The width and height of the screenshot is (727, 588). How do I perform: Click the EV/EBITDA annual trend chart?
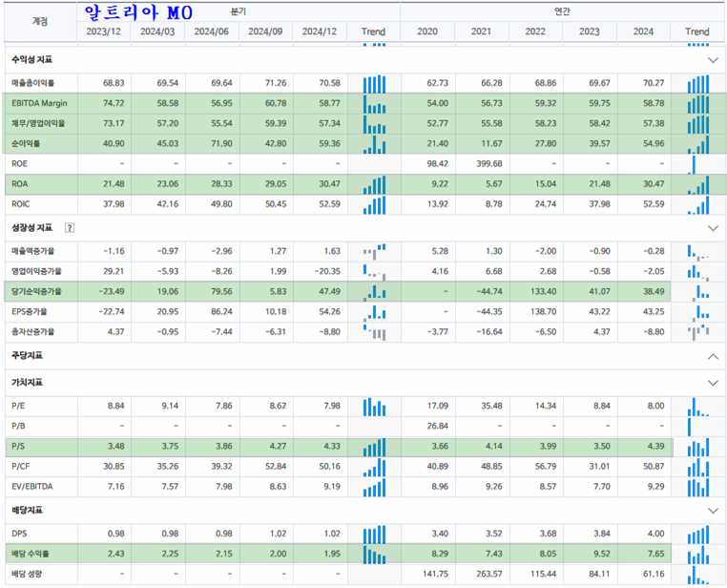point(697,488)
